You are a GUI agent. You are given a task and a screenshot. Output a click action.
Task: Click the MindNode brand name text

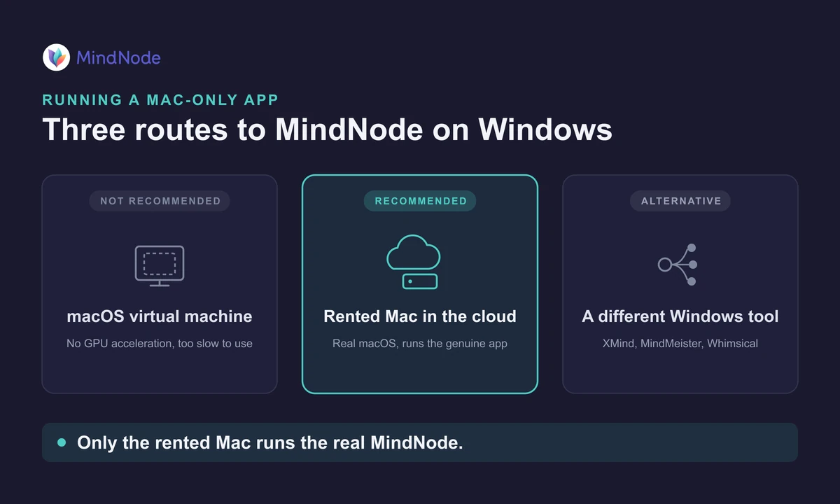click(118, 58)
